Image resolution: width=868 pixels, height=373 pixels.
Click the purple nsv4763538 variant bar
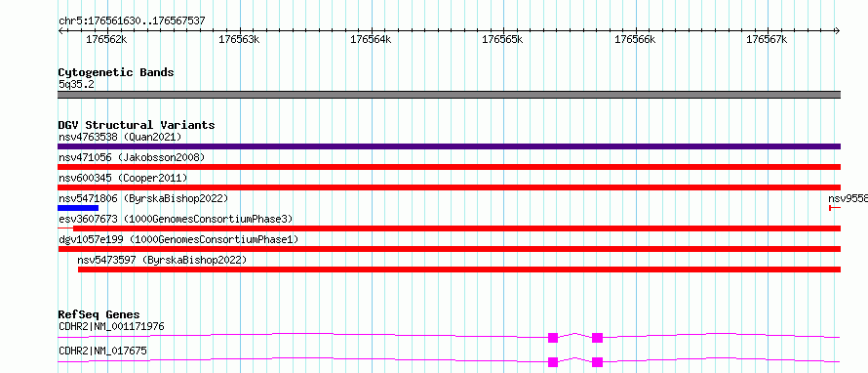pos(449,146)
